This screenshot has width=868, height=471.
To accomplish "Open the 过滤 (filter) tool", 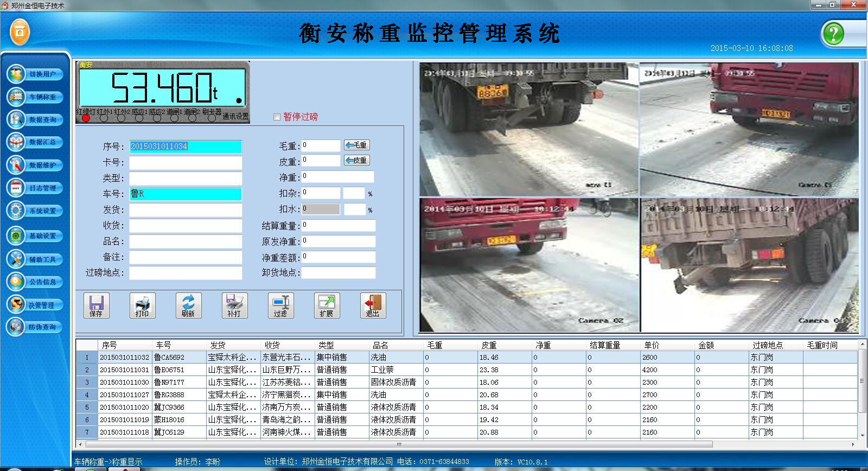I will point(280,305).
